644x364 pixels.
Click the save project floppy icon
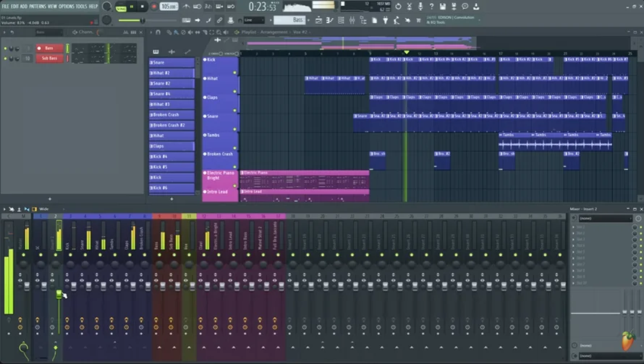tap(443, 7)
